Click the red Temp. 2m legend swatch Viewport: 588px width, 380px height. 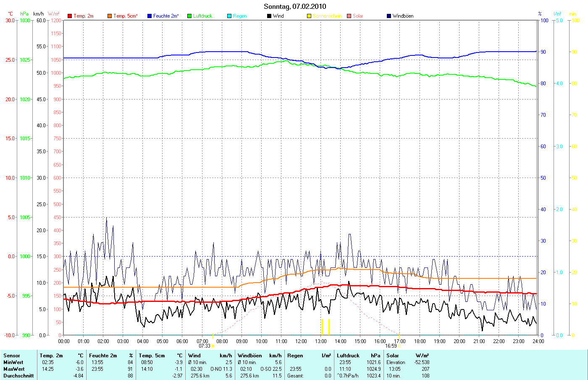(x=70, y=16)
